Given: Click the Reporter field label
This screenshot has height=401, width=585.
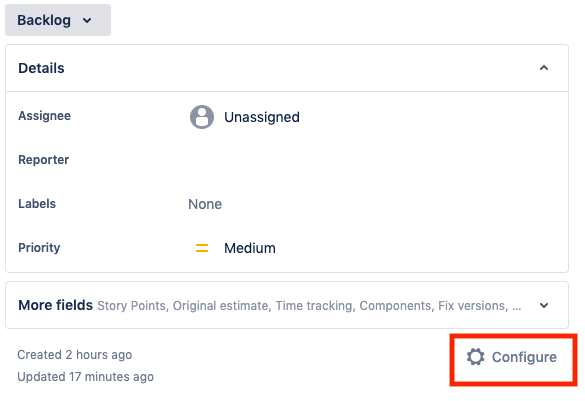Looking at the screenshot, I should (44, 160).
